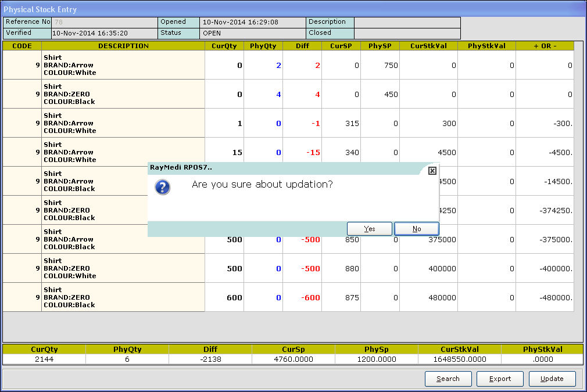The width and height of the screenshot is (587, 392).
Task: Click the PhySP cell showing 750
Action: [380, 66]
